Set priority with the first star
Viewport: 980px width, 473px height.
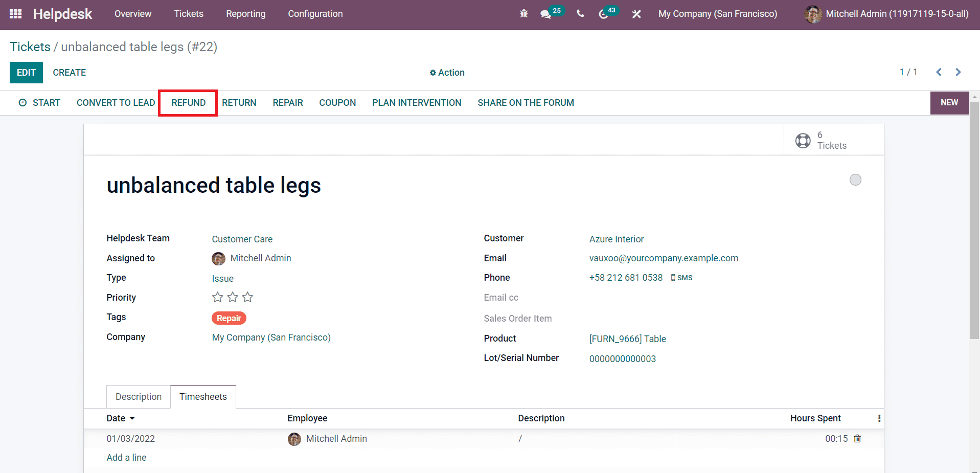point(217,297)
